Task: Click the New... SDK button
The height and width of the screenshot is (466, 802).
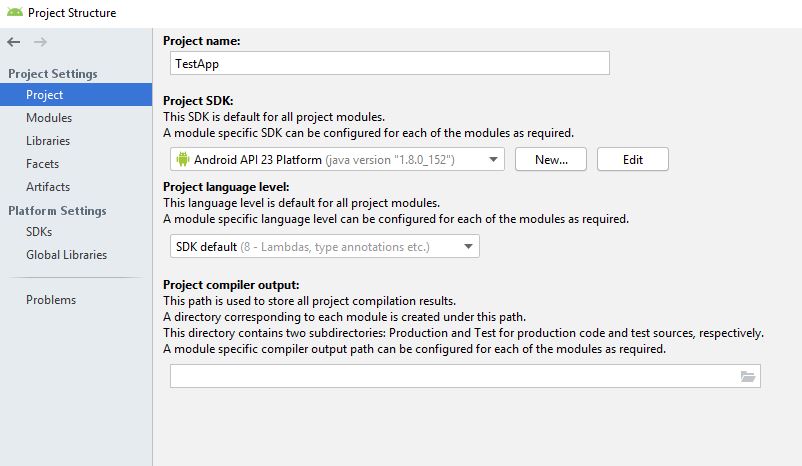Action: [551, 159]
